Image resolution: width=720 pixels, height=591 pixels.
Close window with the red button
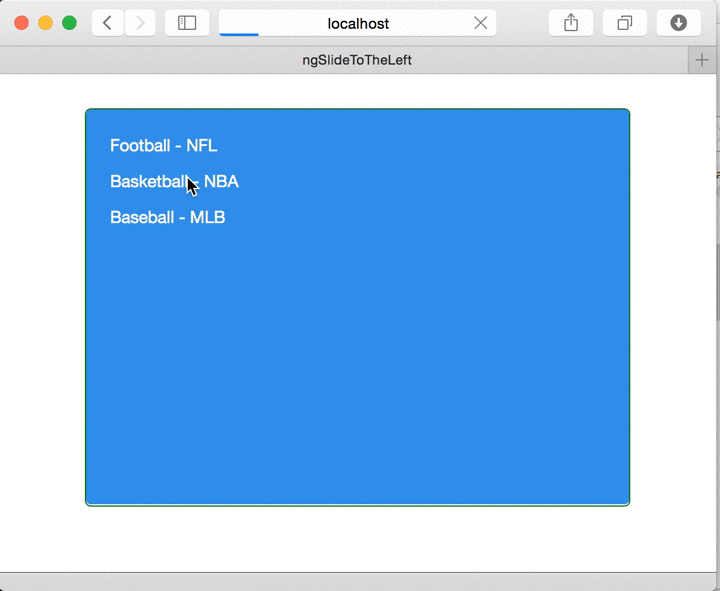coord(22,23)
